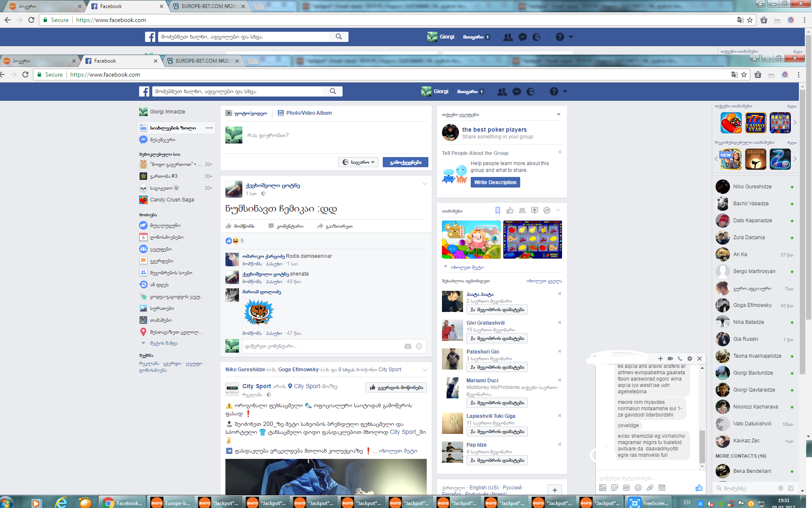812x508 pixels.
Task: Start a voice call in chat window
Action: pos(680,359)
